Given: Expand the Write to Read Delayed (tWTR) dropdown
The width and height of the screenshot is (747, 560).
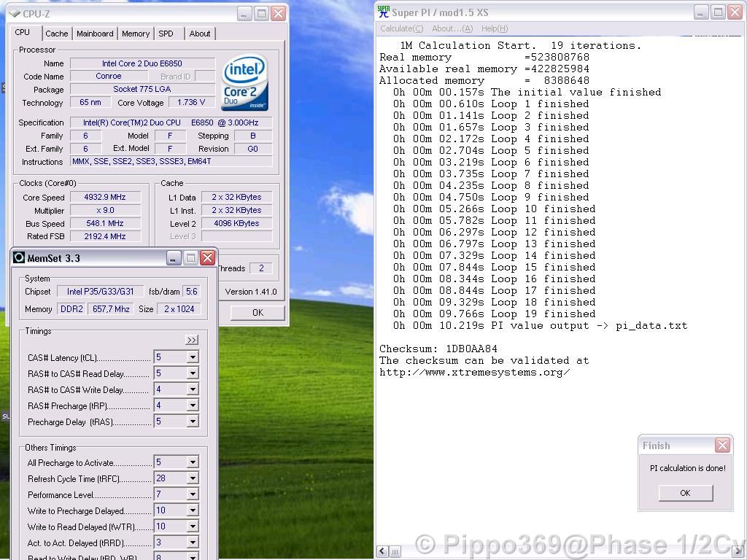Looking at the screenshot, I should [x=193, y=526].
